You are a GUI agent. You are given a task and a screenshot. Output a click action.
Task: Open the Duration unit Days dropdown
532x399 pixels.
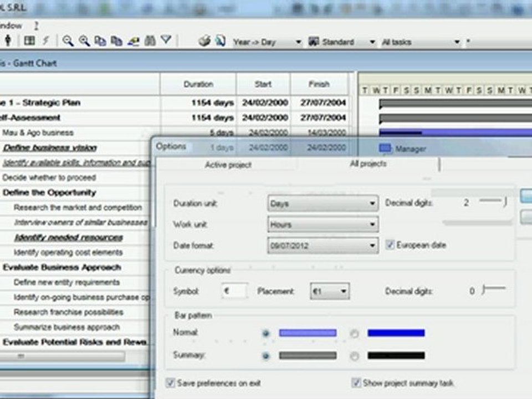pos(323,203)
